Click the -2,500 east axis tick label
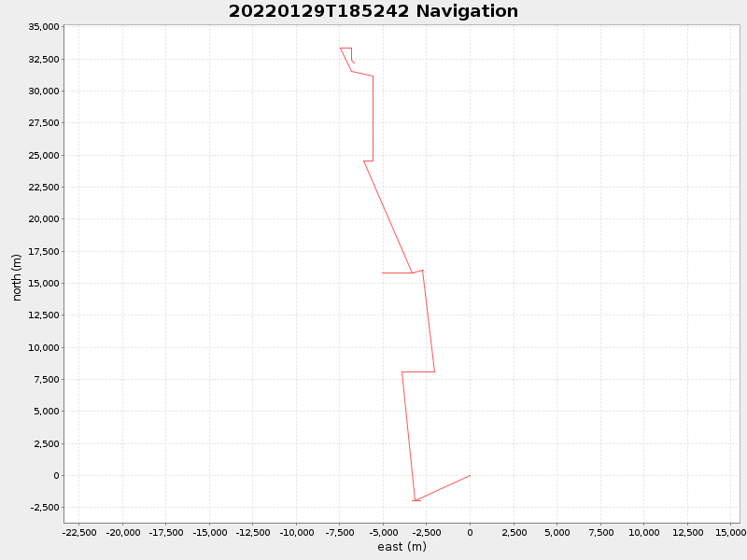 point(427,532)
